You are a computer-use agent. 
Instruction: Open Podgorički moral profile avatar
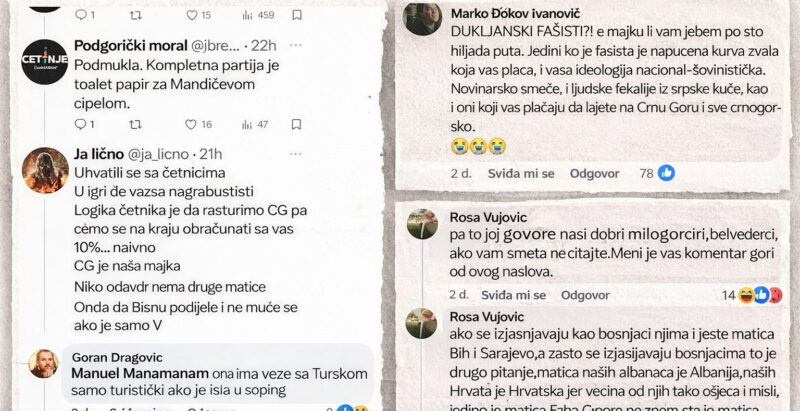45,61
